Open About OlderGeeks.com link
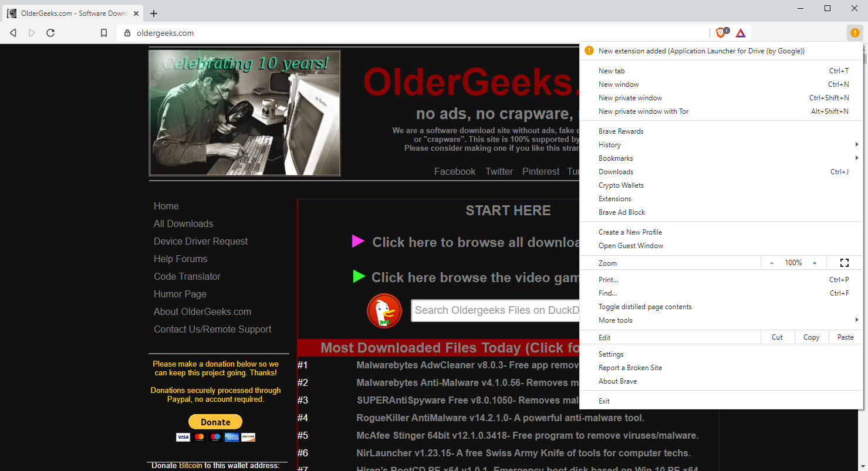 point(202,311)
